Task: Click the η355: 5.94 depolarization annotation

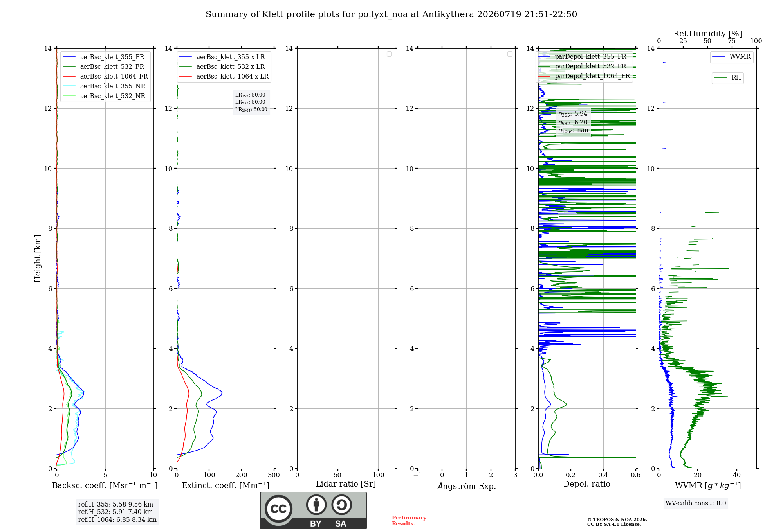Action: click(573, 114)
